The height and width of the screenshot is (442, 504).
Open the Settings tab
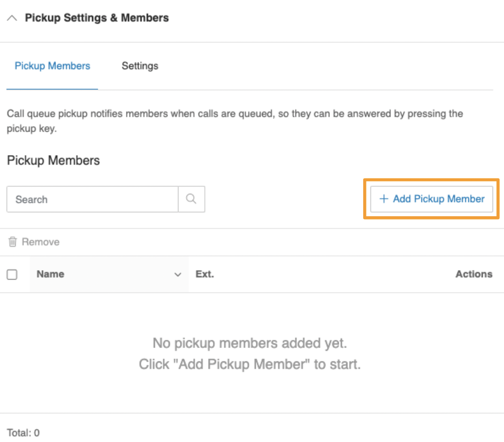click(140, 66)
